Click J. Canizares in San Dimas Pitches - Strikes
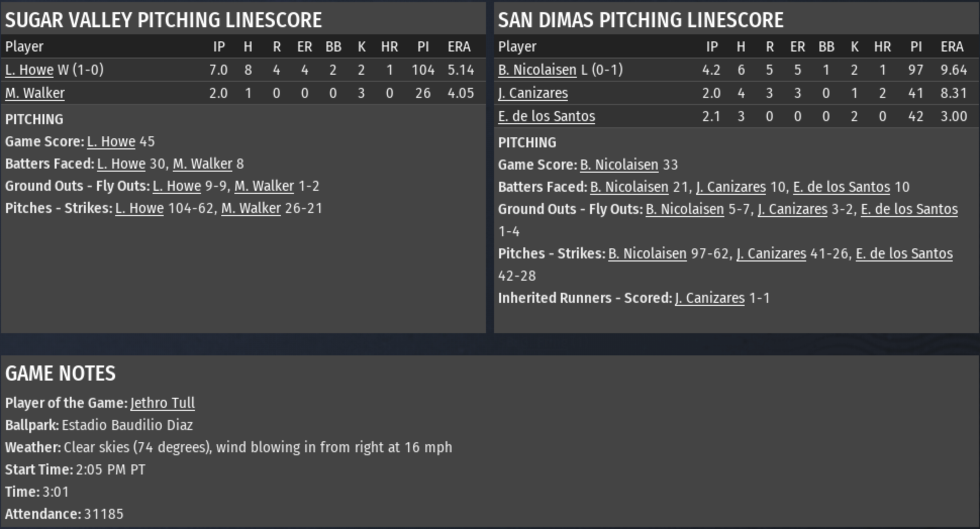Image resolution: width=980 pixels, height=529 pixels. click(771, 253)
